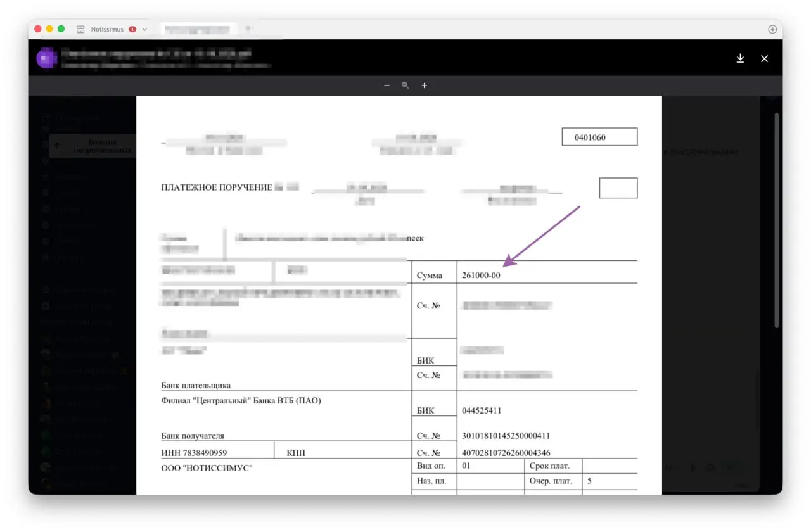Click the recipient ООО "НОТИССИМУС"

(x=207, y=468)
